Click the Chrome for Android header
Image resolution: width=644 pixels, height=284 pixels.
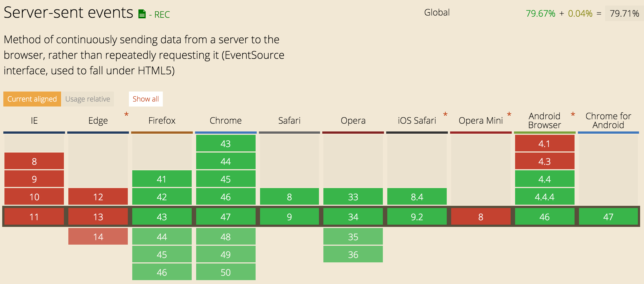(x=608, y=121)
